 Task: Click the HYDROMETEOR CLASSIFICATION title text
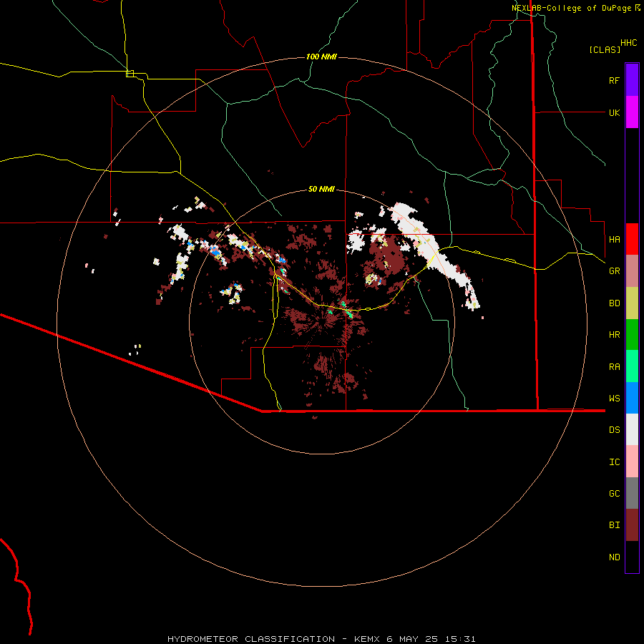tap(251, 639)
